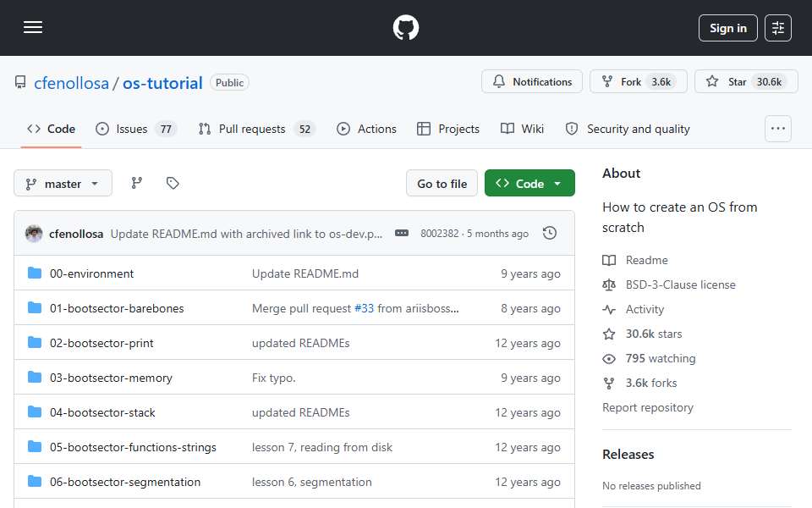Screen dimensions: 812x508
Task: Switch to the Projects tab
Action: click(x=448, y=129)
